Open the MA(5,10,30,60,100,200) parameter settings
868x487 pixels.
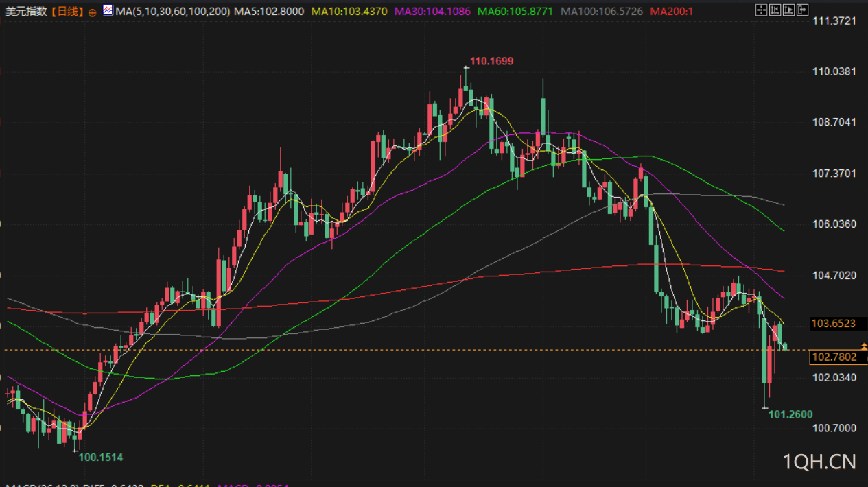(173, 12)
